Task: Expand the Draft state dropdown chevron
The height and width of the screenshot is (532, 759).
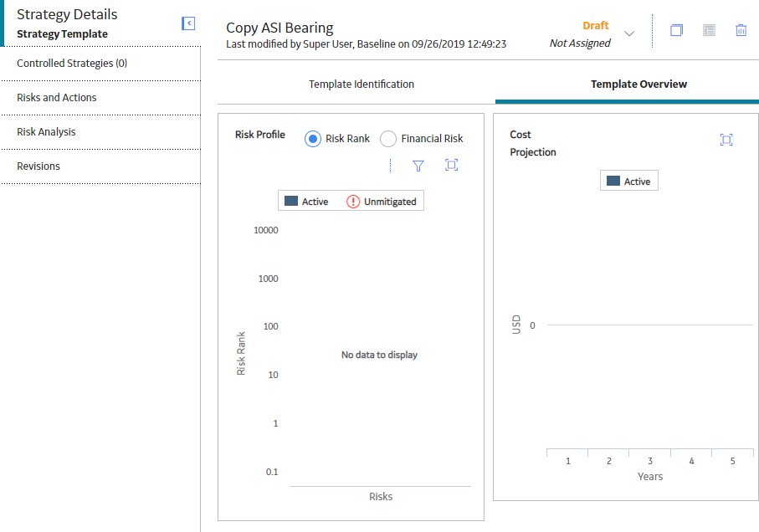Action: 628,33
